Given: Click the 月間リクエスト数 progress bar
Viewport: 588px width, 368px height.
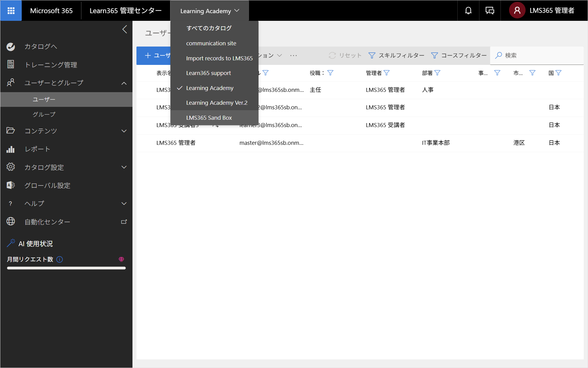Looking at the screenshot, I should [66, 268].
